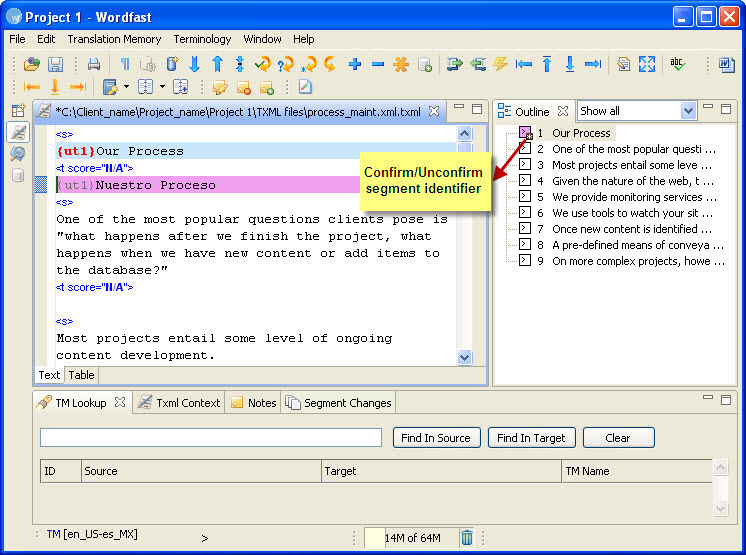Click the Open project folder icon
Screen dimensions: 746x555
tap(32, 64)
